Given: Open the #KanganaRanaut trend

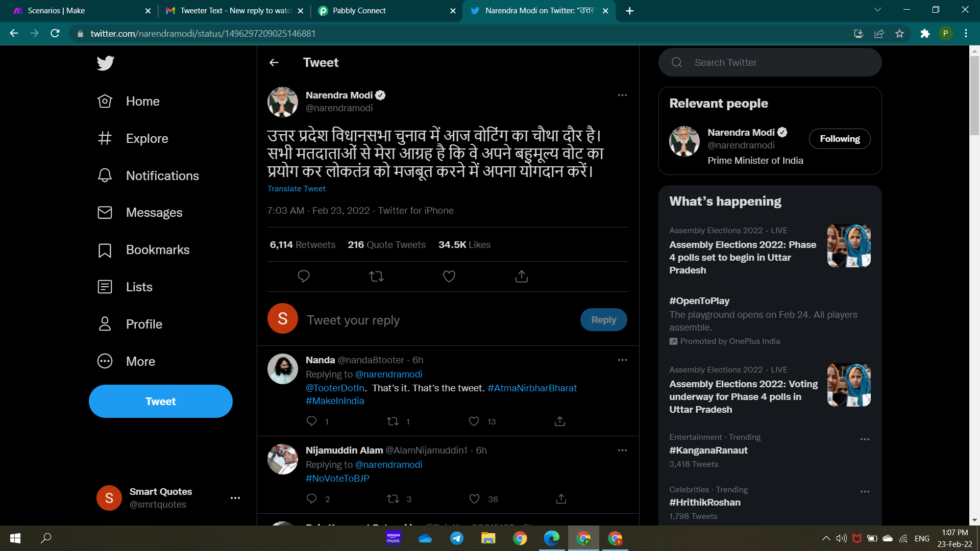Looking at the screenshot, I should click(708, 450).
